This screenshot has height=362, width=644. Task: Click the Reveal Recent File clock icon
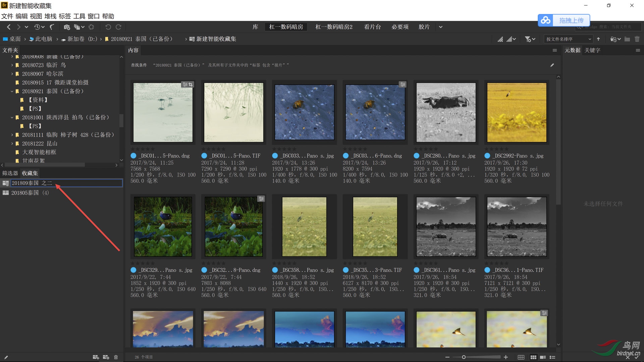pos(37,27)
